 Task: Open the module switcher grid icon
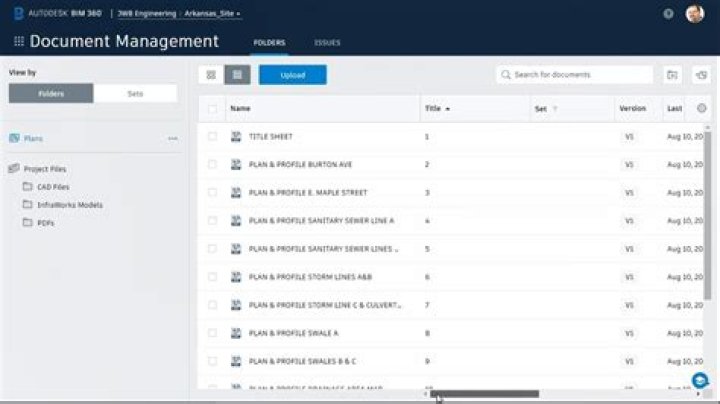coord(19,41)
